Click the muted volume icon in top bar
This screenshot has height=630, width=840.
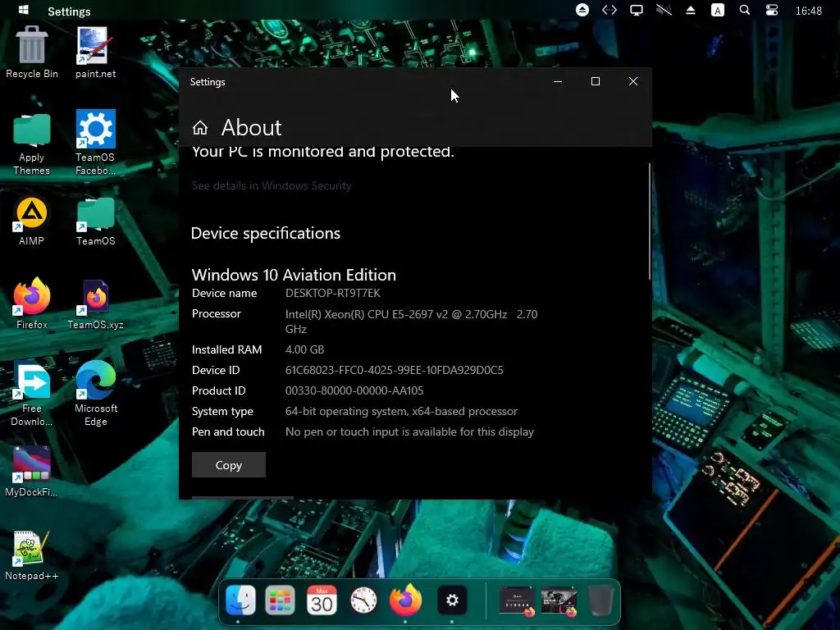664,10
